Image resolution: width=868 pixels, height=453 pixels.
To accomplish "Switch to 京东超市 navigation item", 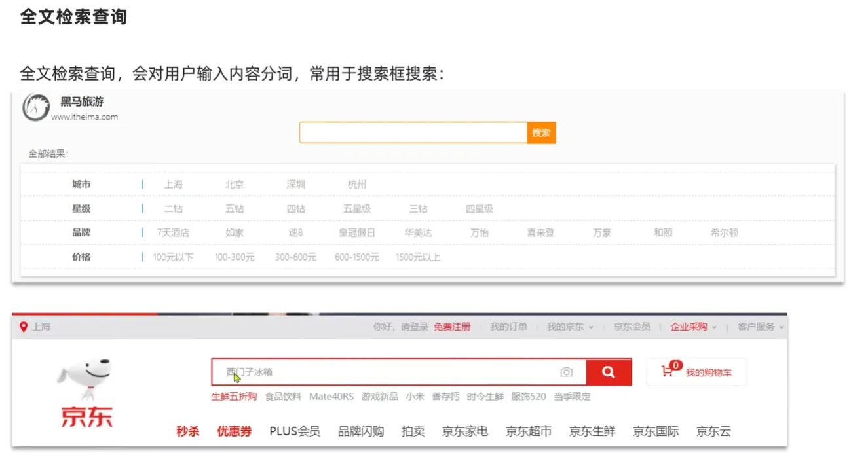I will point(529,431).
